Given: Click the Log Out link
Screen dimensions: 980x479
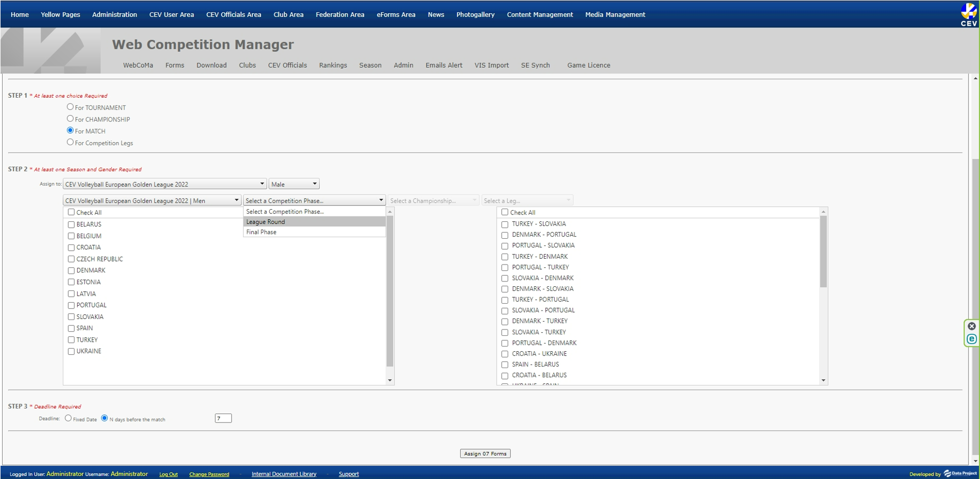Looking at the screenshot, I should pyautogui.click(x=168, y=474).
